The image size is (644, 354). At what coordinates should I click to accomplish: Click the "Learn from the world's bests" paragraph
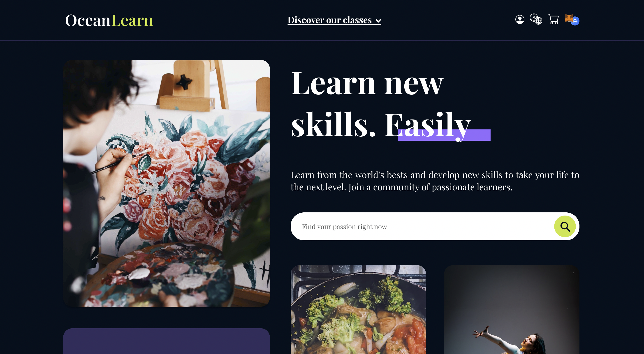coord(435,181)
